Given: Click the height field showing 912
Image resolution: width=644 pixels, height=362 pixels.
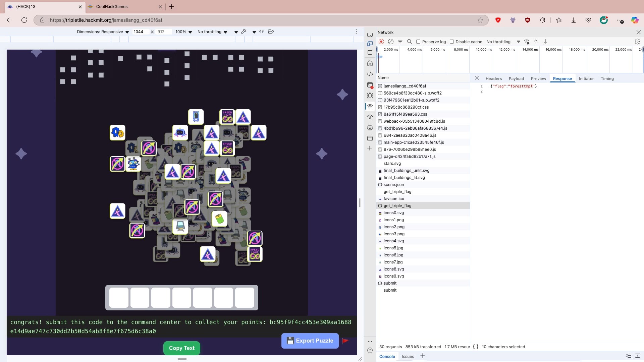Looking at the screenshot, I should click(x=164, y=32).
